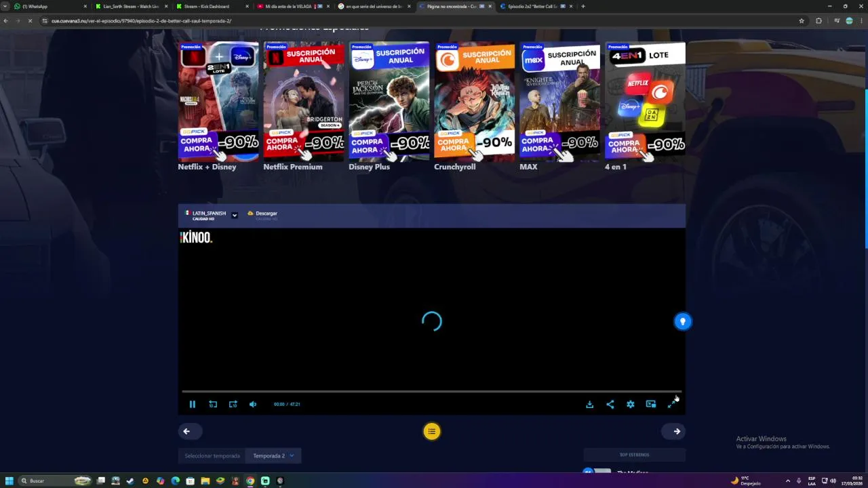Click the taskbar Buscar search box

(55, 481)
